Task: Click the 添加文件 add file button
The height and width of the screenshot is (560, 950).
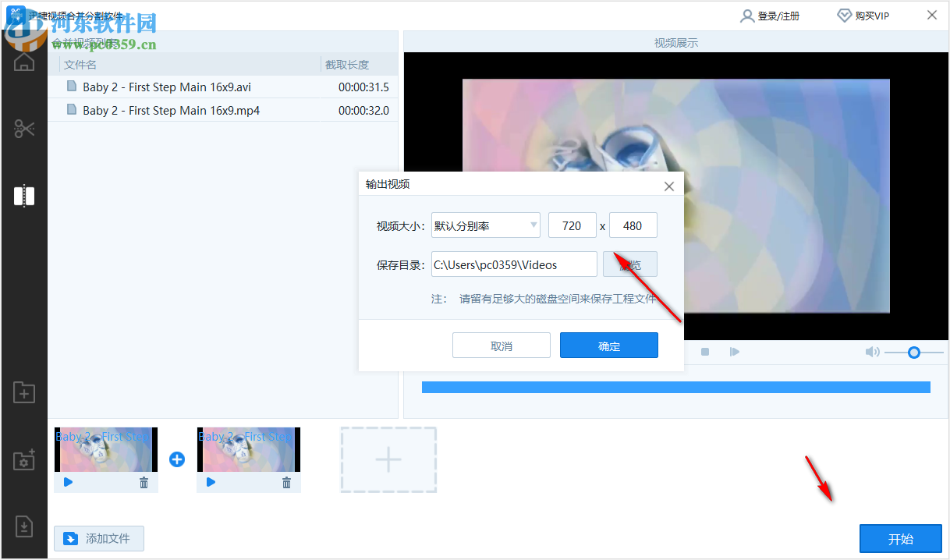Action: [99, 538]
